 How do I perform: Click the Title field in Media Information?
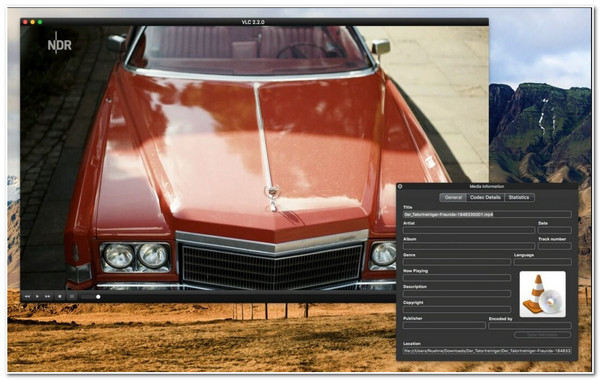pyautogui.click(x=487, y=214)
